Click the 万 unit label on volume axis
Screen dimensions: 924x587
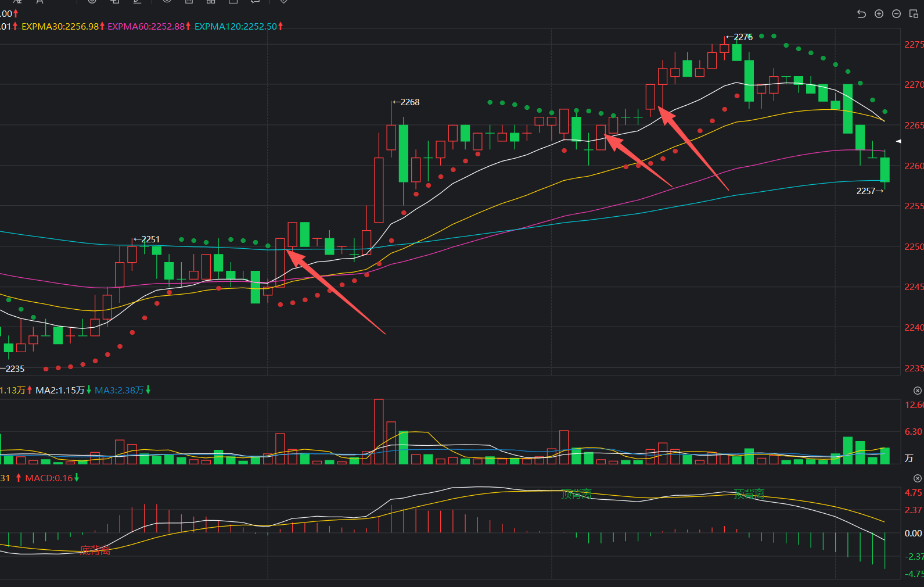(909, 459)
